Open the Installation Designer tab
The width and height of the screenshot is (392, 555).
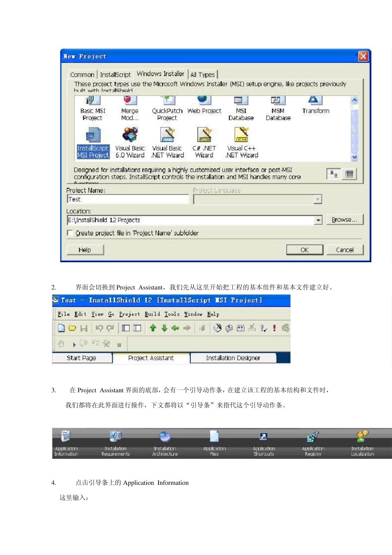pos(233,358)
